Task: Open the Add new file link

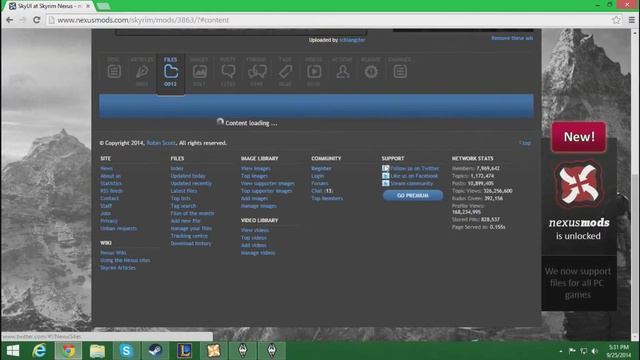Action: point(185,221)
